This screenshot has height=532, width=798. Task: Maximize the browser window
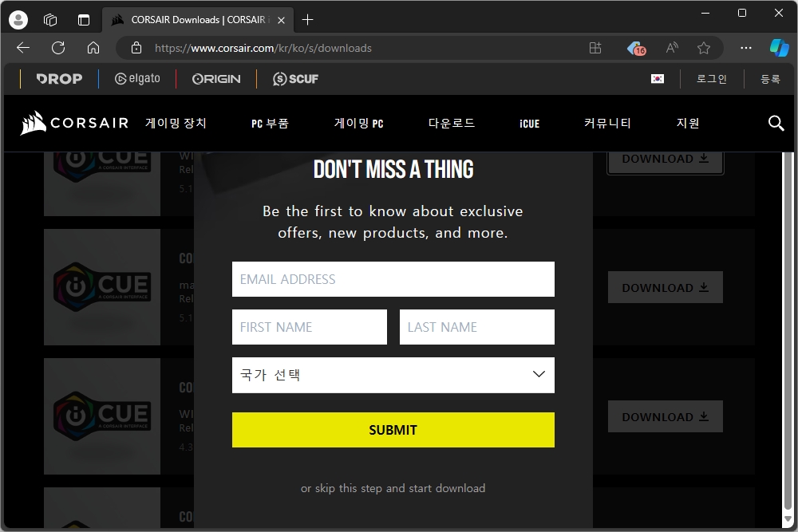tap(742, 14)
